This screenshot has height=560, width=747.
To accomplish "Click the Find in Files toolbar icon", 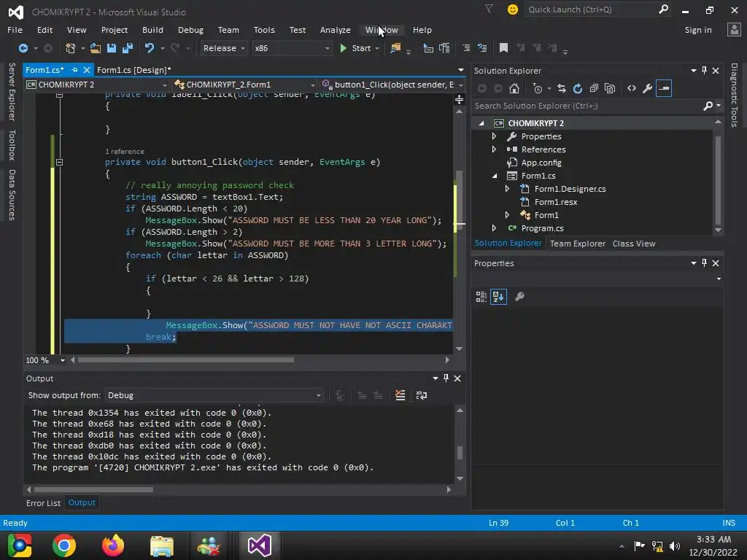I will click(x=395, y=48).
